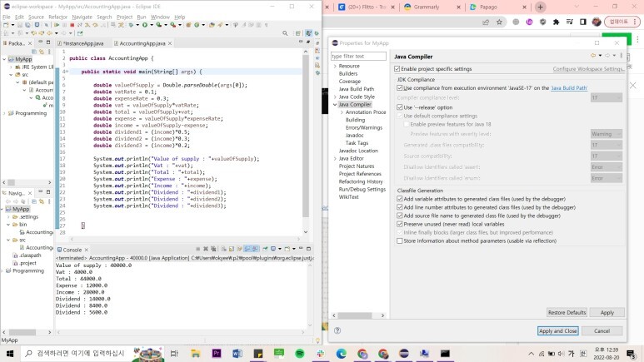
Task: Open the Refactor menu in Eclipse
Action: click(x=58, y=17)
